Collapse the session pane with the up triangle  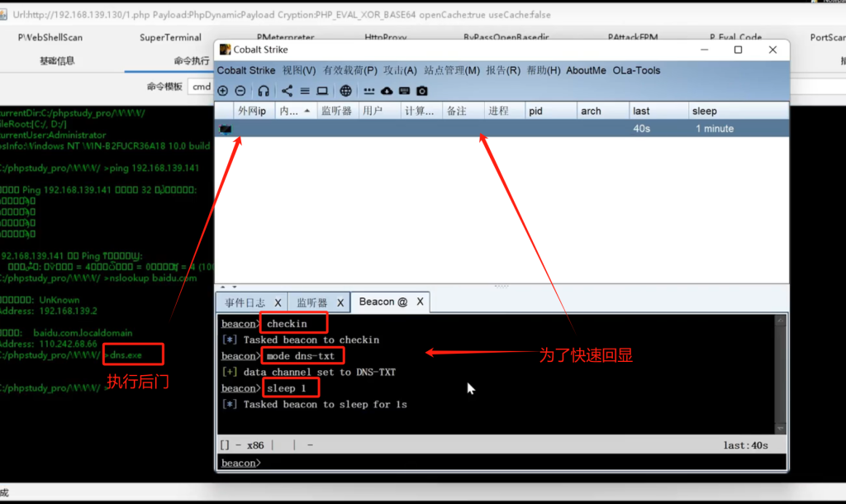[223, 287]
